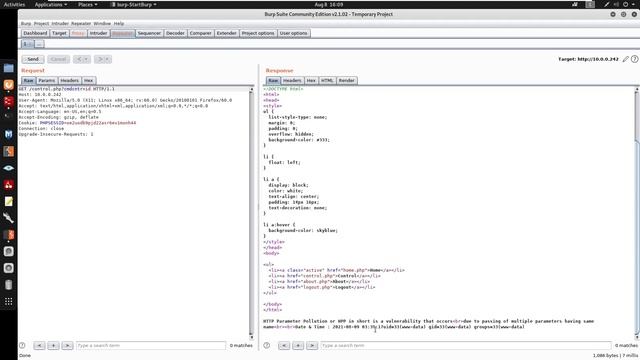Viewport: 640px width, 360px height.
Task: Open the Metasploit 'M' icon in the dock
Action: [x=9, y=134]
